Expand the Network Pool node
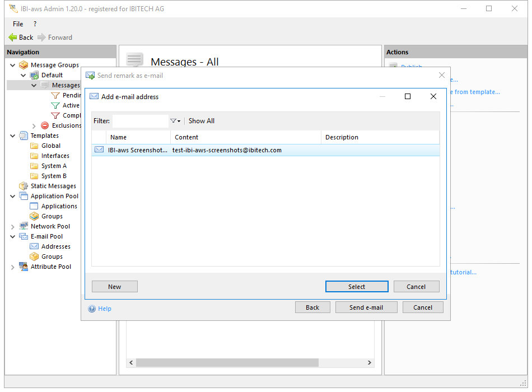This screenshot has height=392, width=532. tap(13, 226)
